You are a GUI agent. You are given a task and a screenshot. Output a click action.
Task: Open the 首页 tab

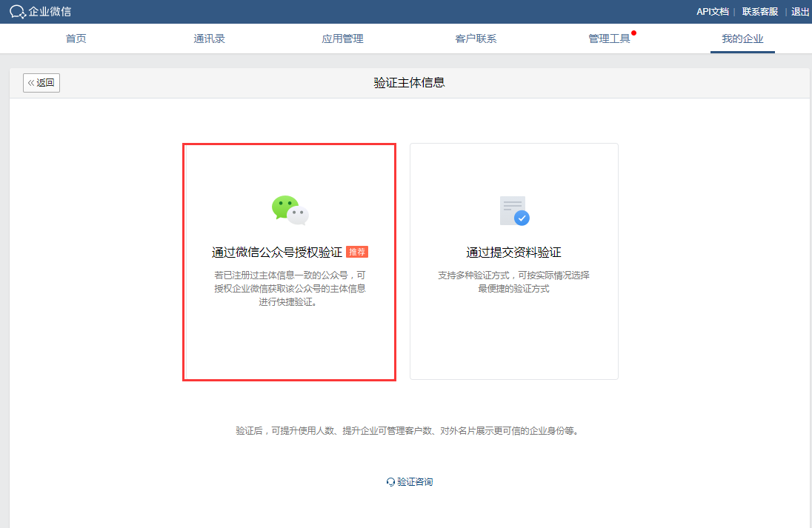click(x=76, y=39)
